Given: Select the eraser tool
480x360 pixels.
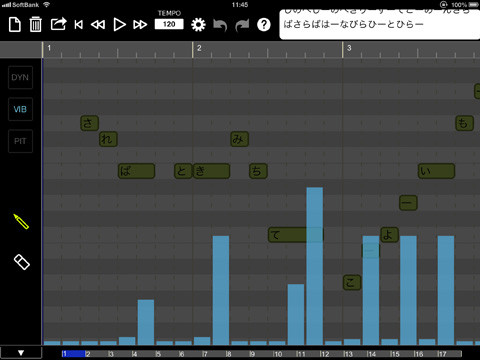Looking at the screenshot, I should click(22, 262).
